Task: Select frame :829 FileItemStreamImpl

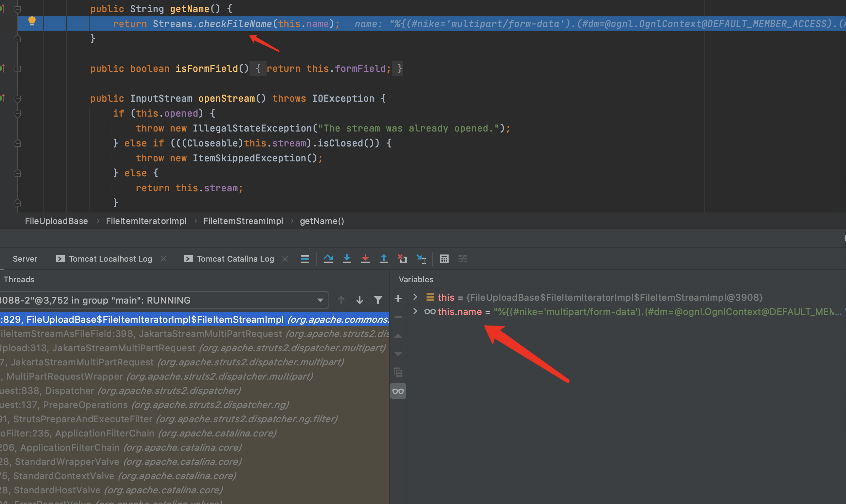Action: tap(194, 320)
